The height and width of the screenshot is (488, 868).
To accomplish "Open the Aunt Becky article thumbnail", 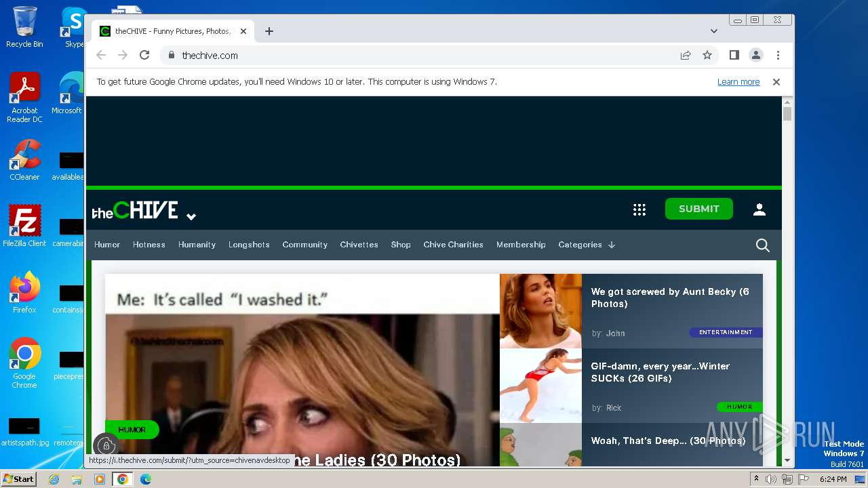I will pyautogui.click(x=540, y=311).
